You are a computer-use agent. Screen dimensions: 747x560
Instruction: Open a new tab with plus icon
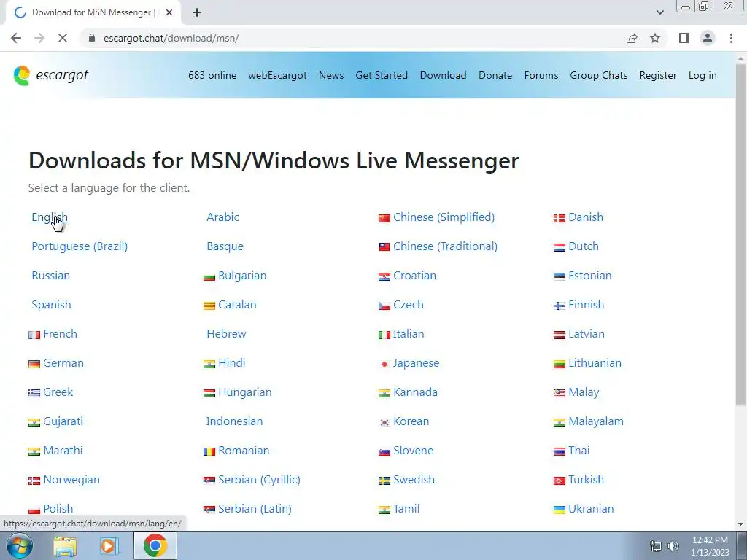pos(197,12)
